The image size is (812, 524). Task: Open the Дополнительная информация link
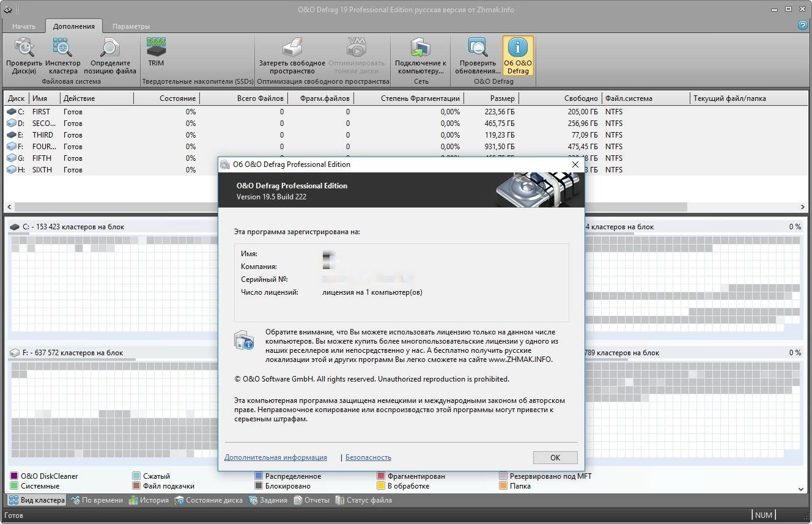pos(276,457)
